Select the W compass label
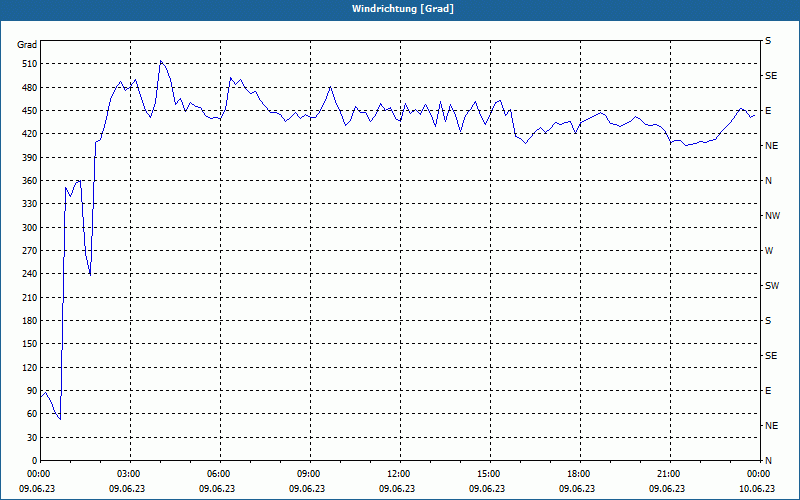Image resolution: width=800 pixels, height=500 pixels. click(769, 251)
